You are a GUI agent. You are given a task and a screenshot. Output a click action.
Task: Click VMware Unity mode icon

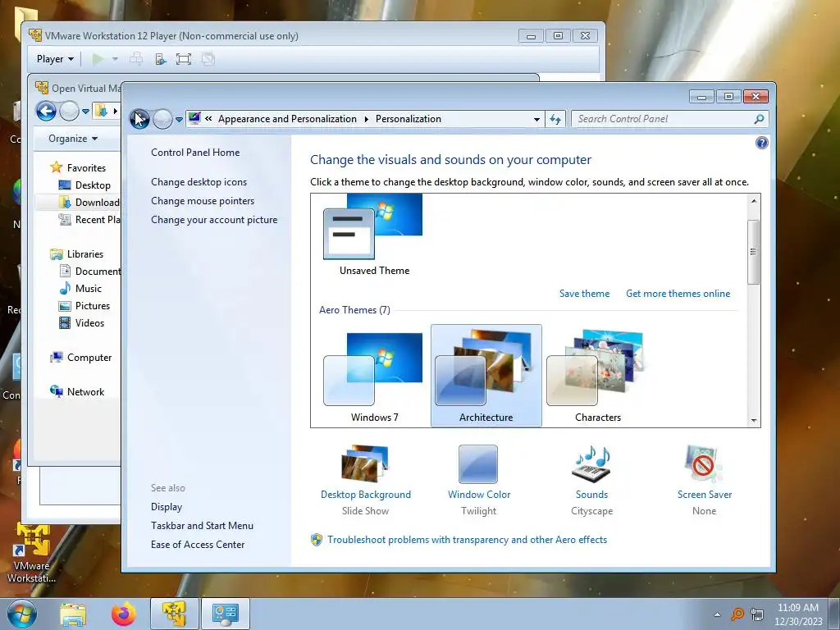[208, 59]
